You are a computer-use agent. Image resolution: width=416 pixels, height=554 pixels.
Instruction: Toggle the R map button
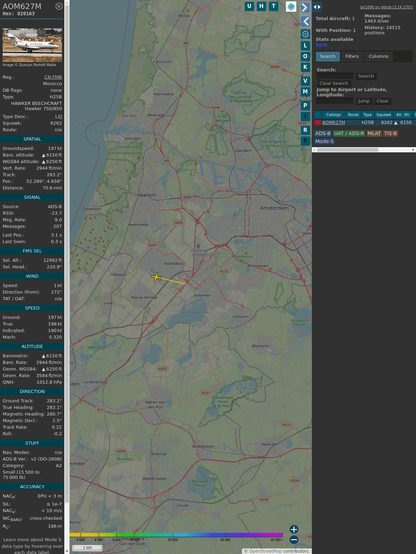[x=305, y=130]
